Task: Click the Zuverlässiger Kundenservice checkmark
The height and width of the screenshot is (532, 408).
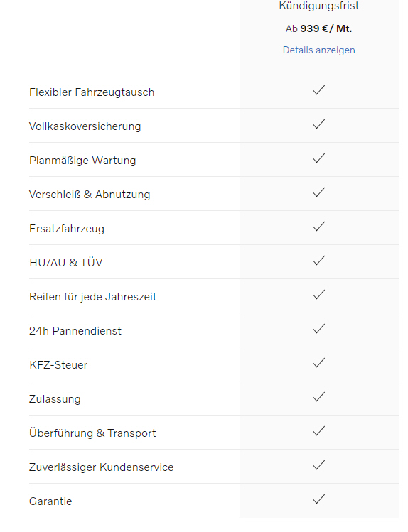Action: (x=319, y=465)
